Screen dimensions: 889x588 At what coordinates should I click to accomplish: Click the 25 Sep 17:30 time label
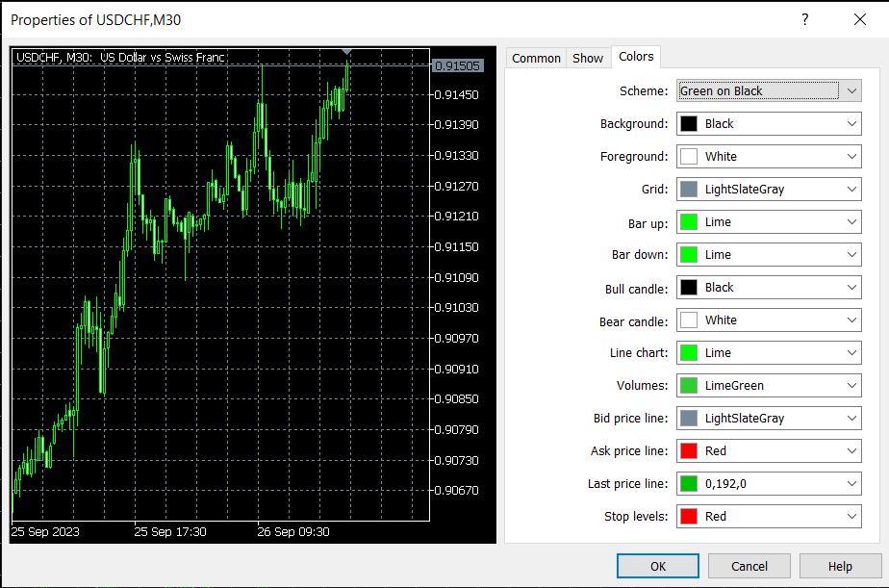pos(170,532)
